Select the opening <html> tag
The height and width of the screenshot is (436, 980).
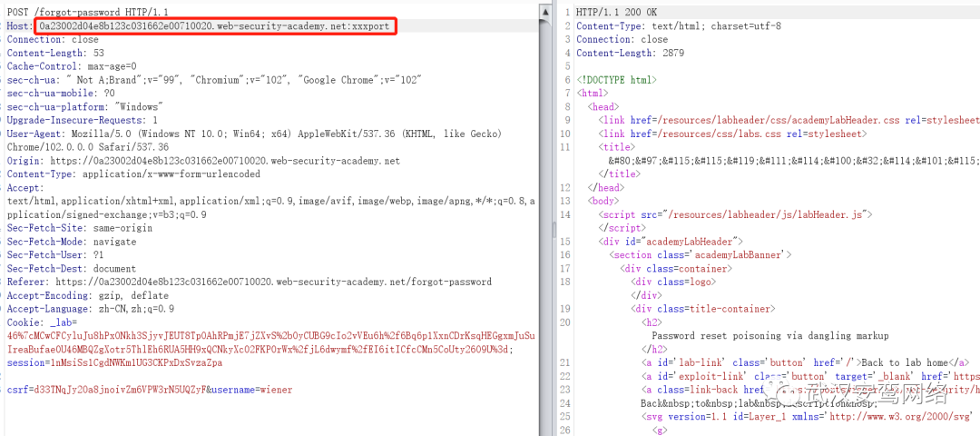coord(592,94)
